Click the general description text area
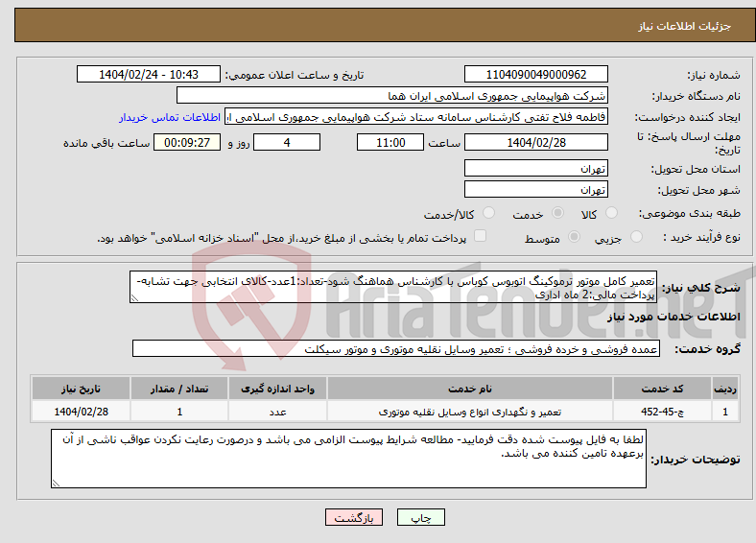 tap(393, 287)
